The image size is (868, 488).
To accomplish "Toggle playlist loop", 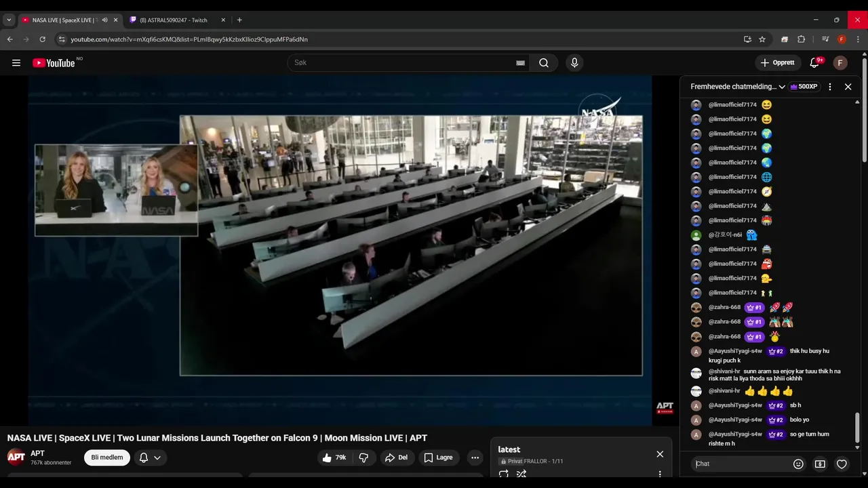I will point(503,474).
